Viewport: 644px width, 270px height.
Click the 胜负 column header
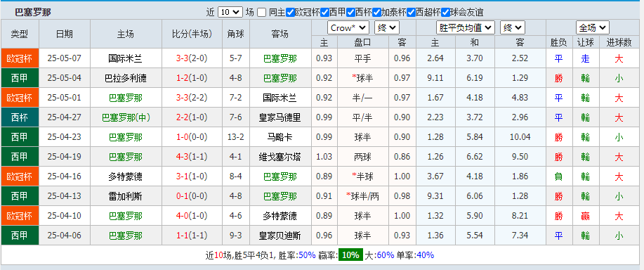tap(559, 42)
